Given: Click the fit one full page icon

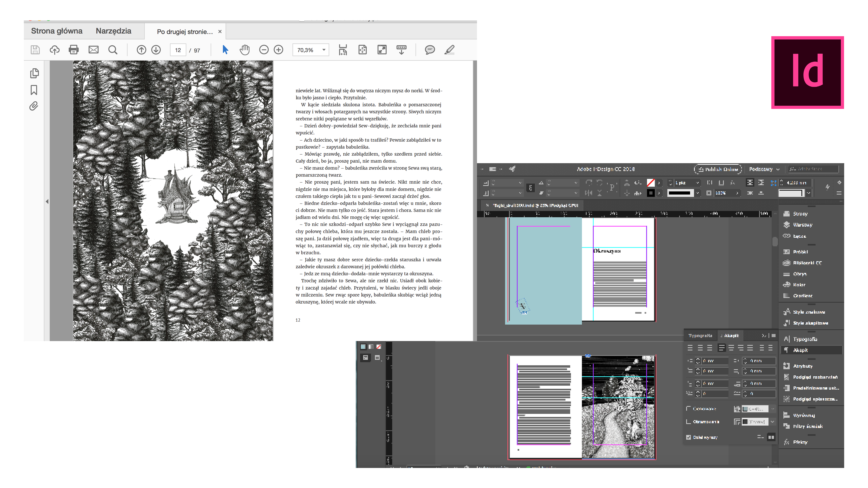Looking at the screenshot, I should (363, 50).
